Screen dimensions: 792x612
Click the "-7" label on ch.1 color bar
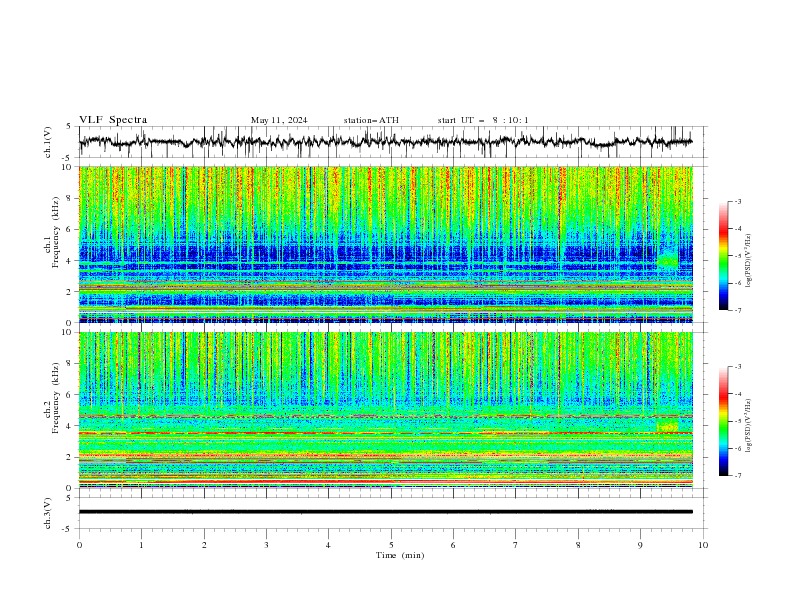(x=738, y=310)
